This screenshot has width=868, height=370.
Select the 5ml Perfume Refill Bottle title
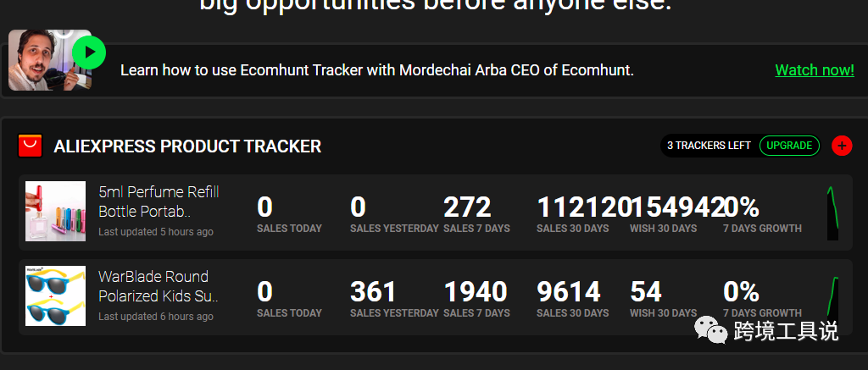click(x=159, y=202)
